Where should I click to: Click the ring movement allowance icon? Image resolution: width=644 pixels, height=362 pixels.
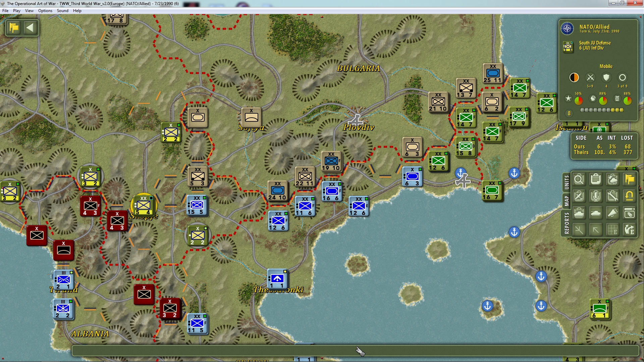coord(622,77)
